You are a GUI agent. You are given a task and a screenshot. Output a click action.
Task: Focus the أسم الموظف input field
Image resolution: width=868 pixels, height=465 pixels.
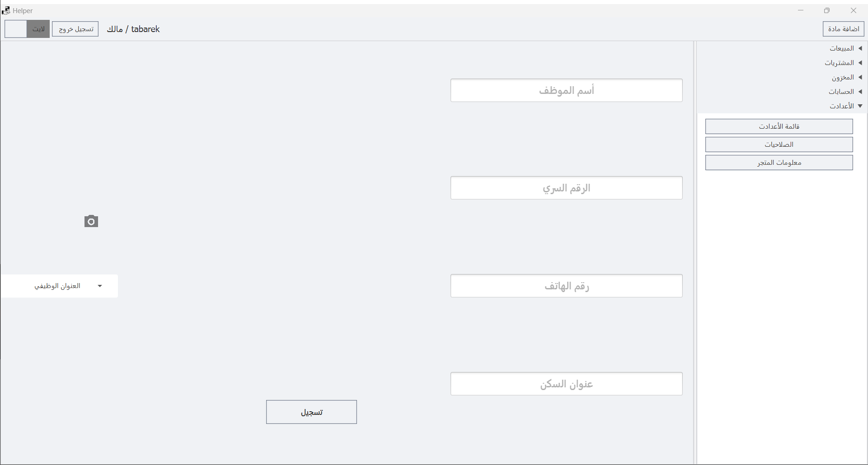coord(566,90)
